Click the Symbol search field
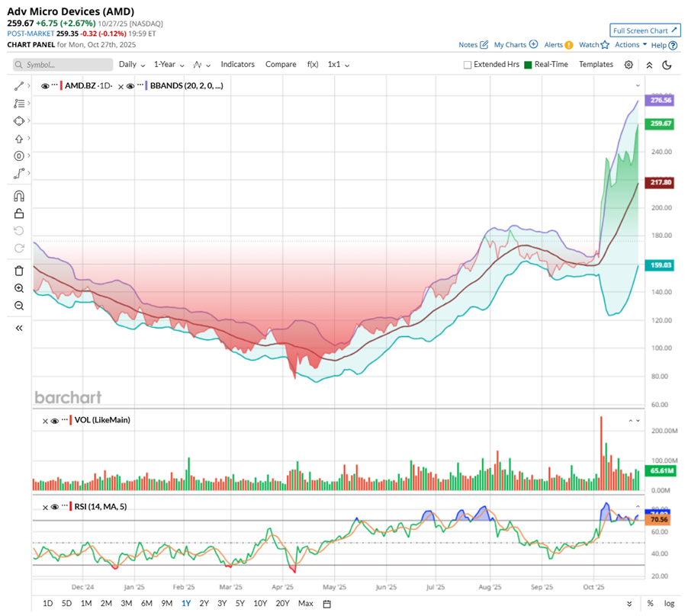Viewport: 688px width, 616px height. click(x=63, y=65)
